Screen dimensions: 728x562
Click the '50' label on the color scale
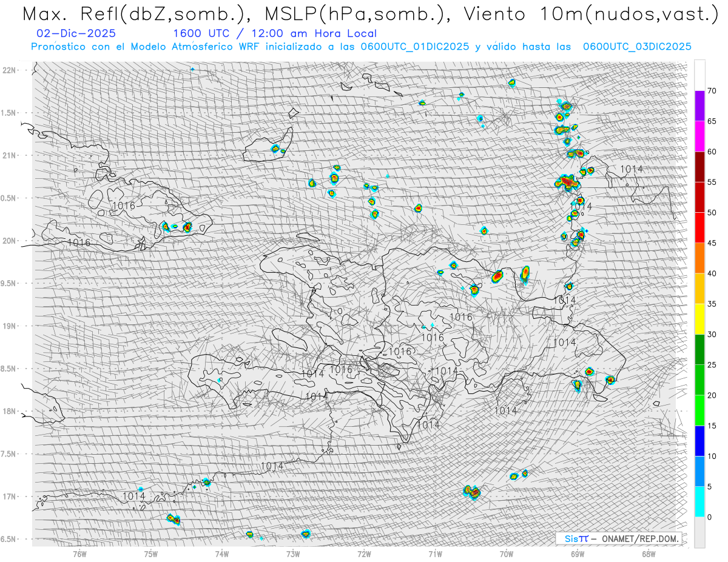pyautogui.click(x=712, y=213)
